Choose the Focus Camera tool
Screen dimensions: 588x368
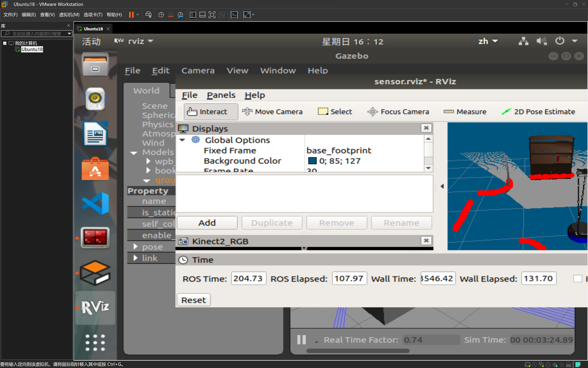click(x=398, y=112)
